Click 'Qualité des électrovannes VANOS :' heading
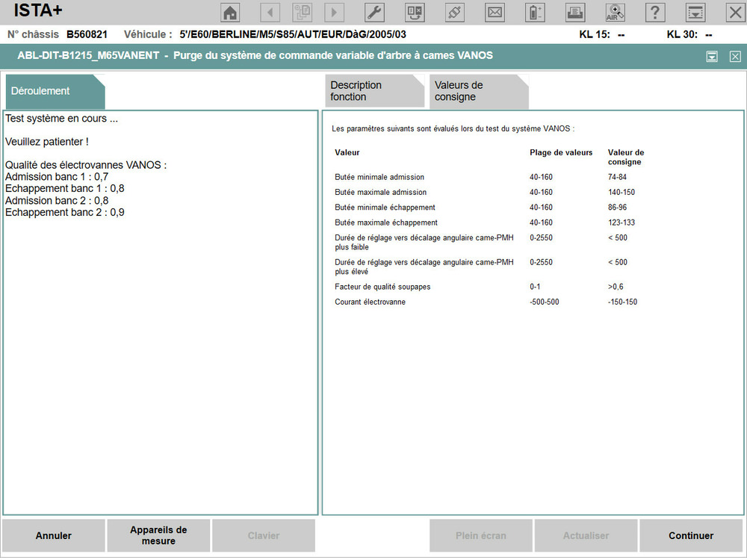747x560 pixels. (x=86, y=165)
